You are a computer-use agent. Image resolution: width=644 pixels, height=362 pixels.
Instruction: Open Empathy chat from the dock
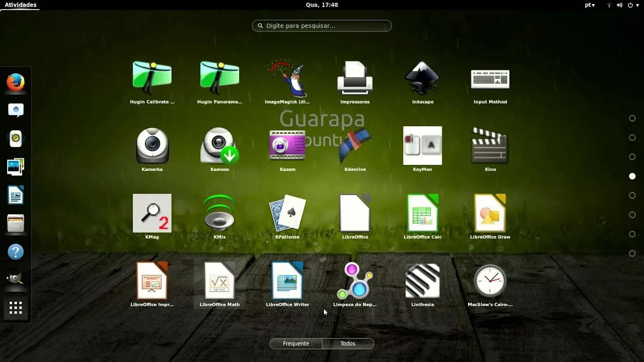pos(16,111)
